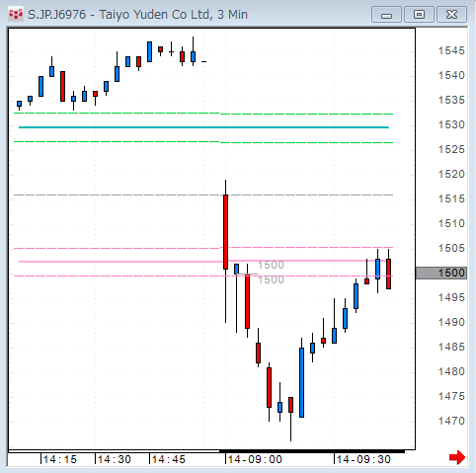Click the current price marker 1500
This screenshot has height=473, width=476.
[441, 273]
